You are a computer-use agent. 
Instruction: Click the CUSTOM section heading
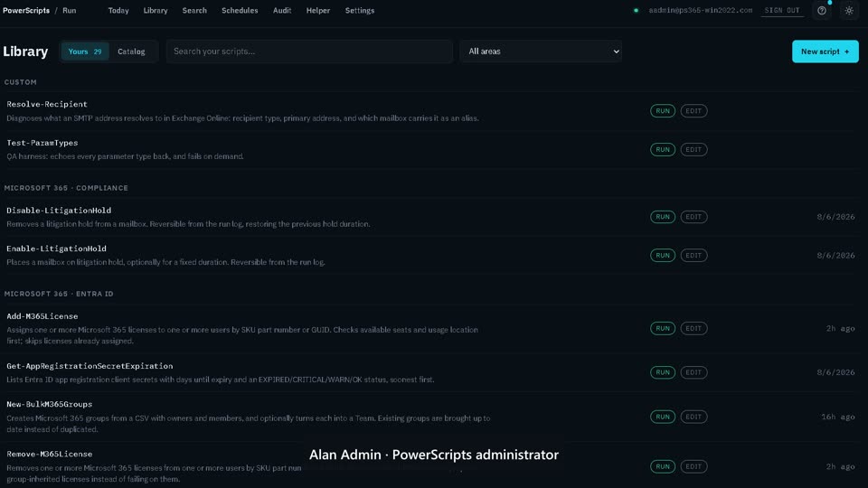tap(21, 82)
